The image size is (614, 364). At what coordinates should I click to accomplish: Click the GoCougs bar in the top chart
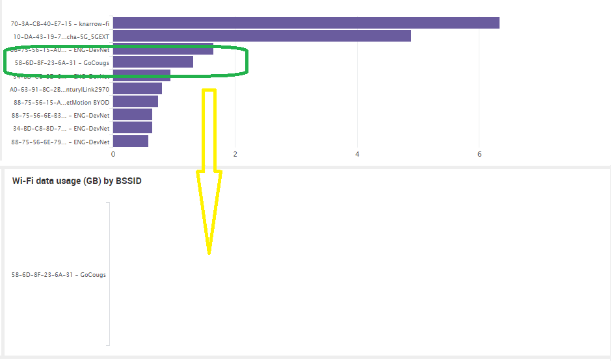(153, 62)
